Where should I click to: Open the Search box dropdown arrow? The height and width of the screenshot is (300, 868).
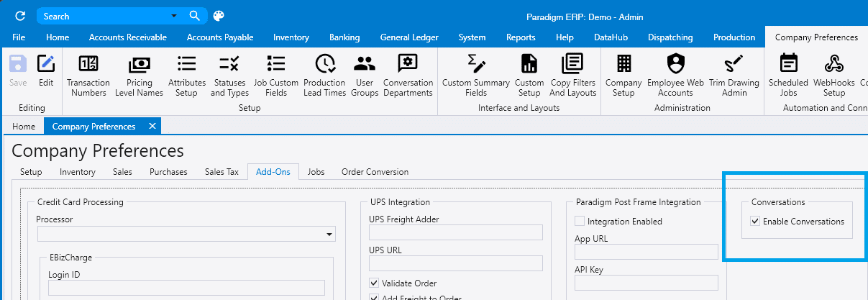click(173, 16)
